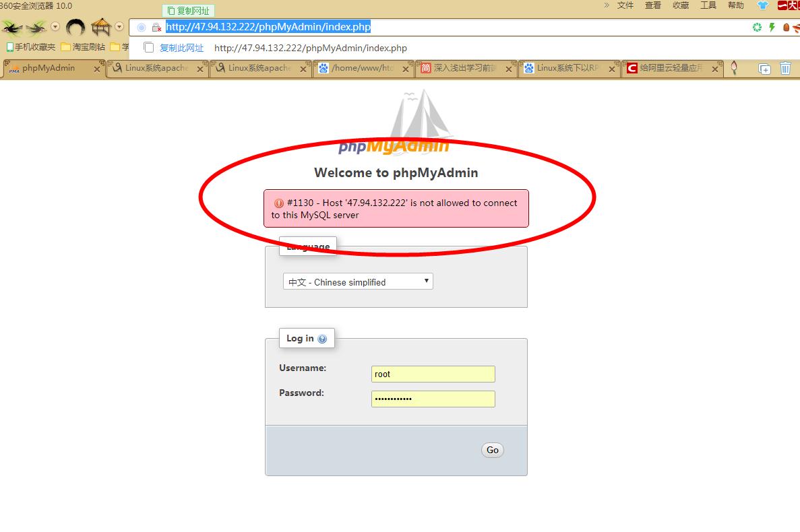Image resolution: width=800 pixels, height=532 pixels.
Task: Click the Log in legend text
Action: (x=300, y=338)
